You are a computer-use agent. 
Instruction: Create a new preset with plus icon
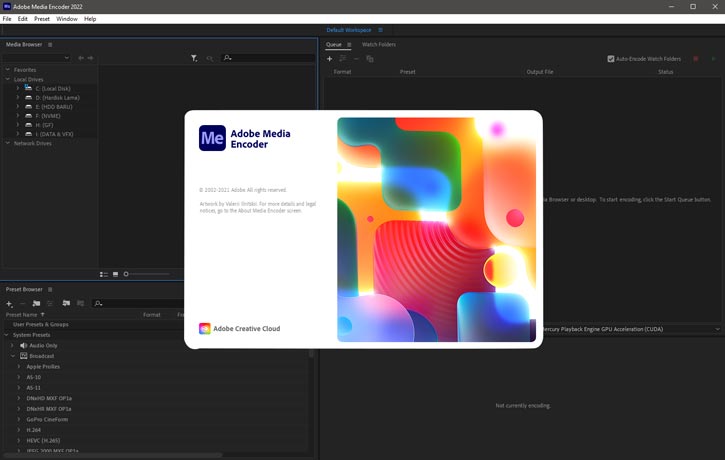tap(9, 304)
